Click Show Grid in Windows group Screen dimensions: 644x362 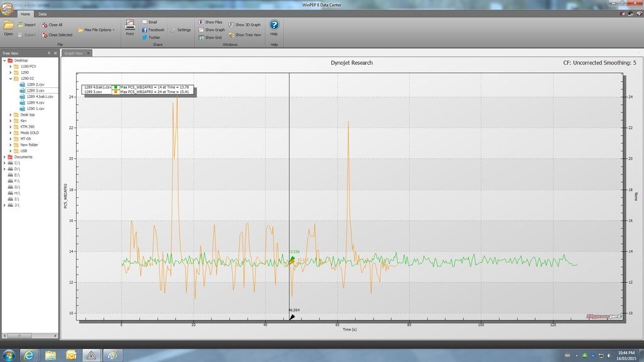(x=210, y=37)
